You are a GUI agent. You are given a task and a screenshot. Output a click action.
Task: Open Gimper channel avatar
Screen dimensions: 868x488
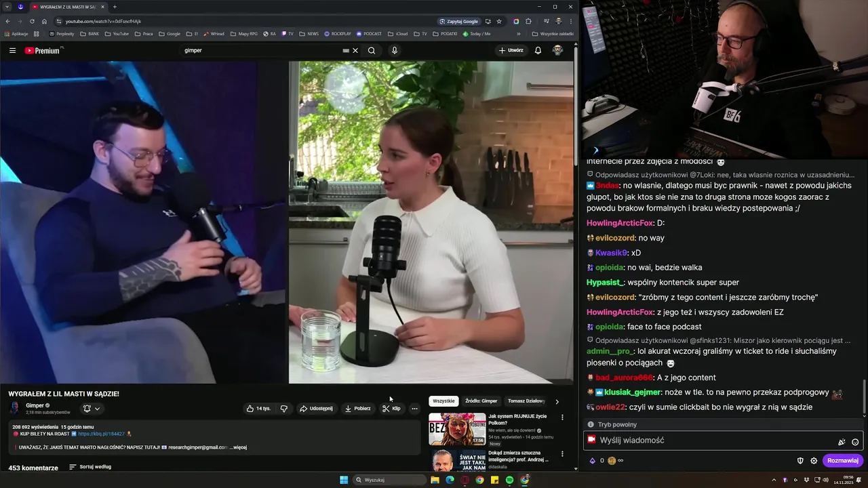click(x=14, y=408)
